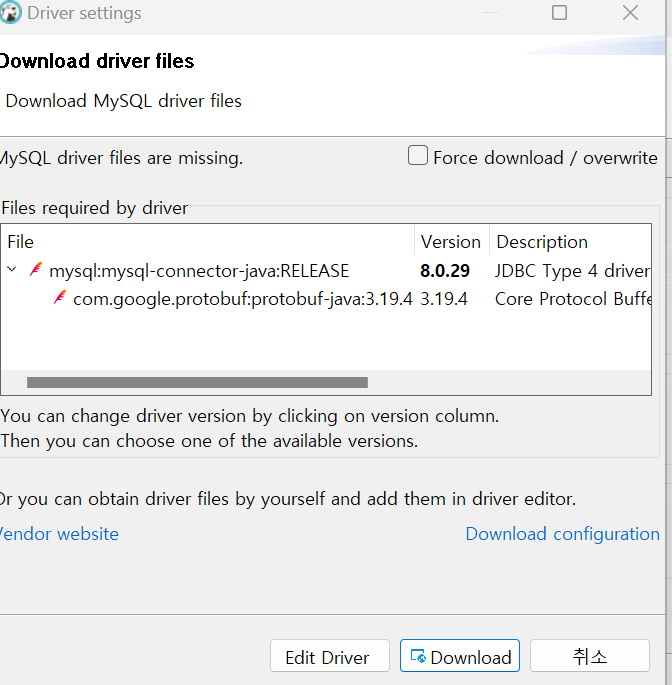Click the 취소 cancel button

(590, 656)
